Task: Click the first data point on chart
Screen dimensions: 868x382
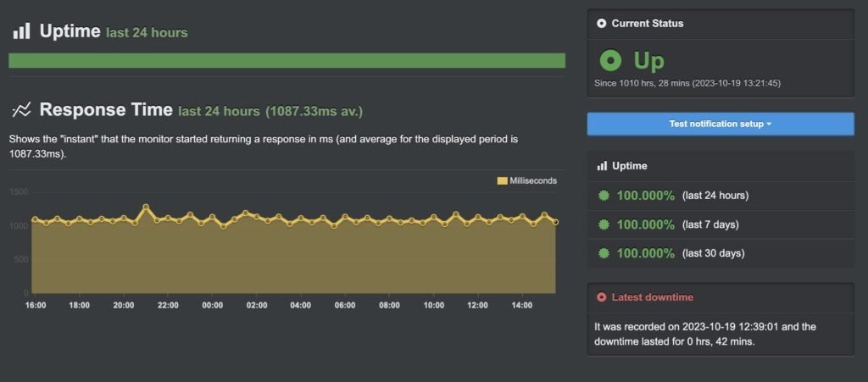Action: tap(36, 220)
